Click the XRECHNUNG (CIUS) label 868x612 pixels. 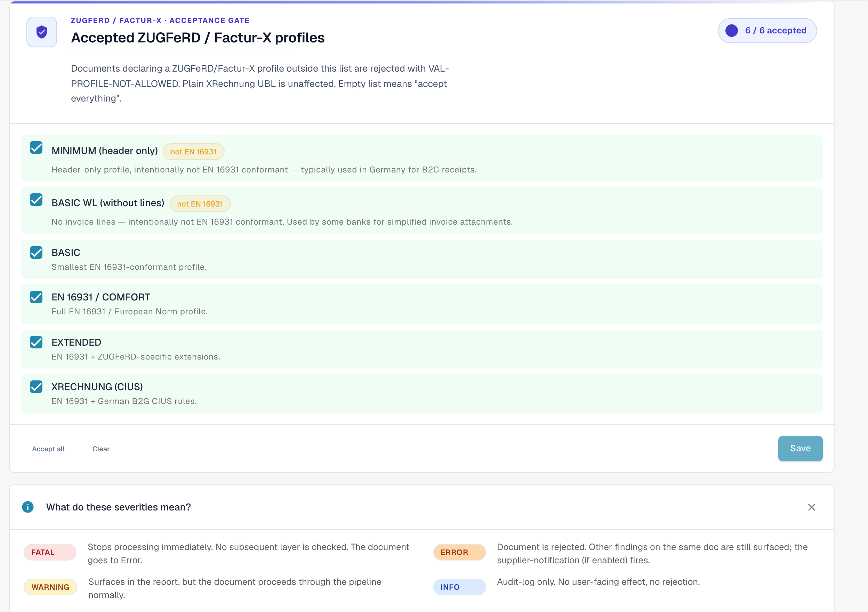click(x=97, y=387)
